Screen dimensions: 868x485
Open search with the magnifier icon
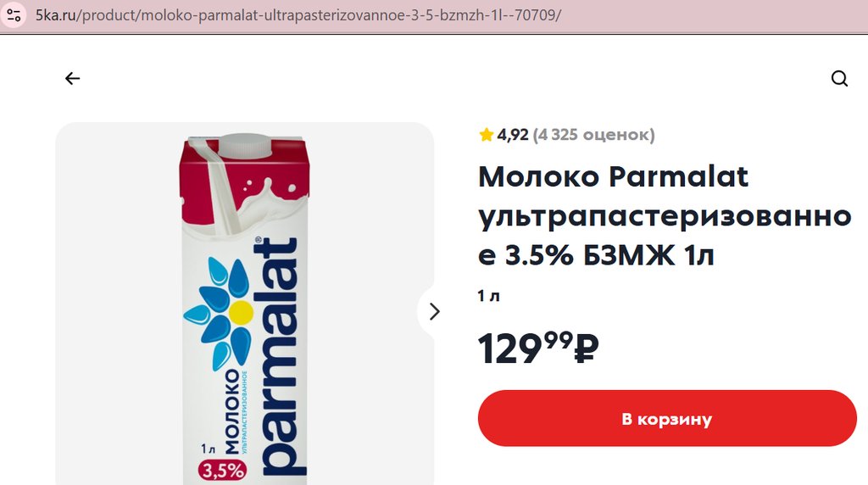click(839, 79)
